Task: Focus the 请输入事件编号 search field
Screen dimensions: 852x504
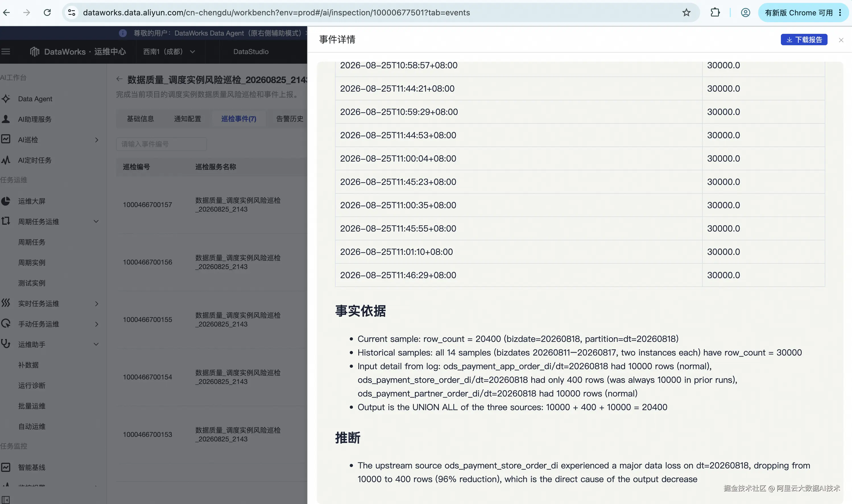Action: coord(161,144)
